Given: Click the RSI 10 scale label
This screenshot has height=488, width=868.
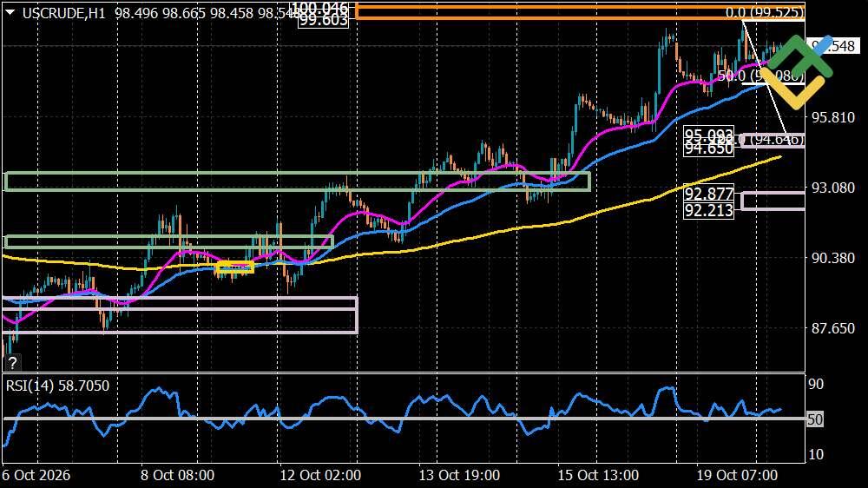Looking at the screenshot, I should click(x=816, y=454).
